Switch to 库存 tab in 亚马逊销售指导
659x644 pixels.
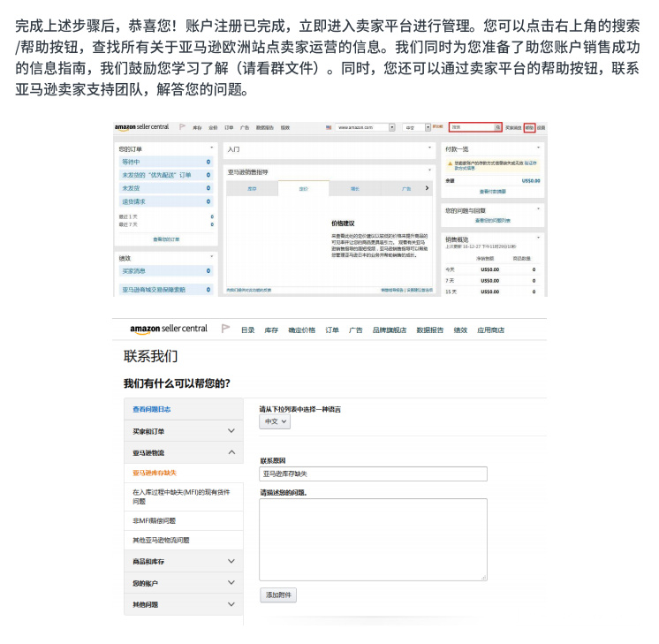tap(252, 189)
